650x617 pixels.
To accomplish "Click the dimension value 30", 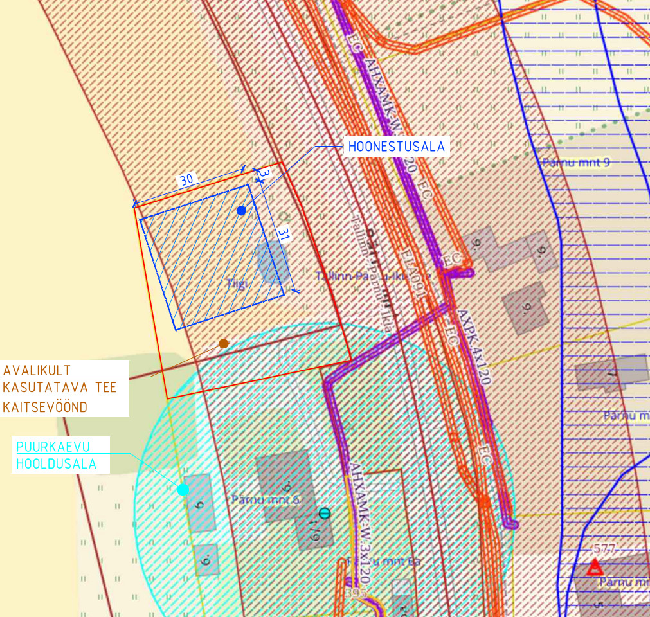I will [x=187, y=179].
